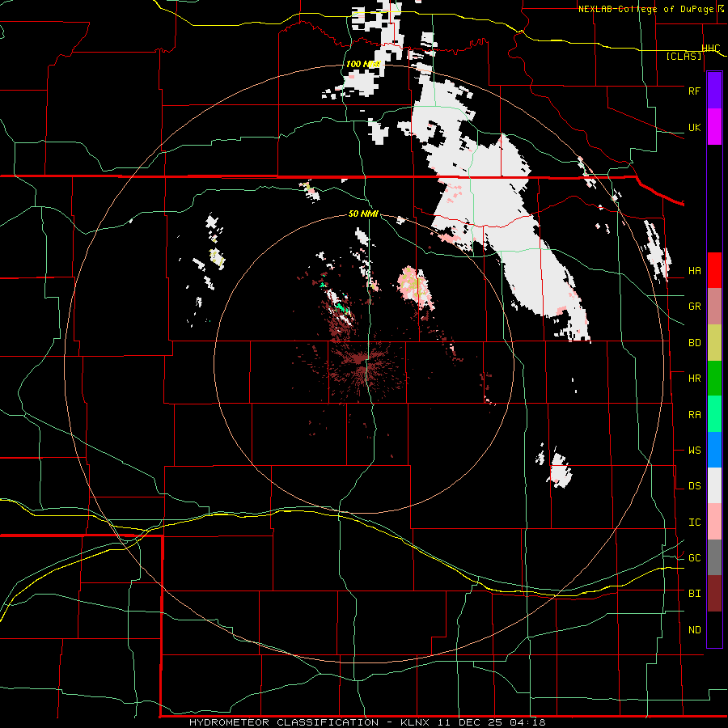Click the 'NEXLAB-College of DuPage' credit text
This screenshot has height=728, width=728.
coord(645,9)
